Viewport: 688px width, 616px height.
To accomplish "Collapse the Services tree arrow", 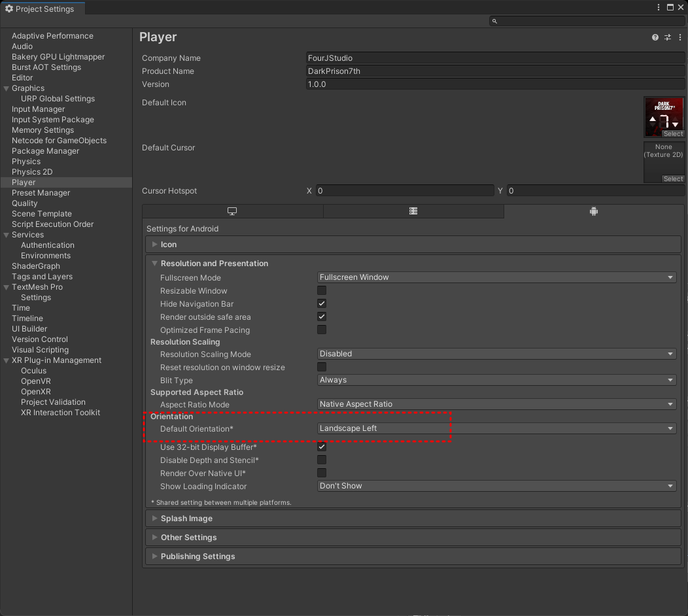I will (6, 235).
